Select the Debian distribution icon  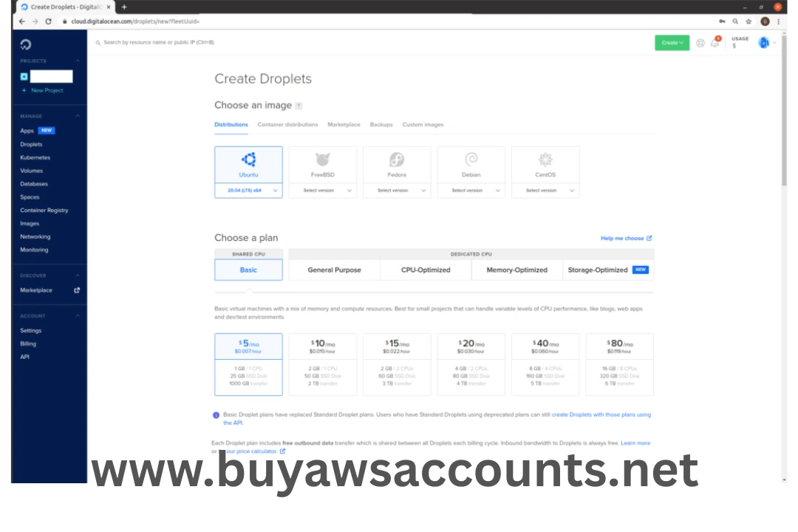click(471, 160)
